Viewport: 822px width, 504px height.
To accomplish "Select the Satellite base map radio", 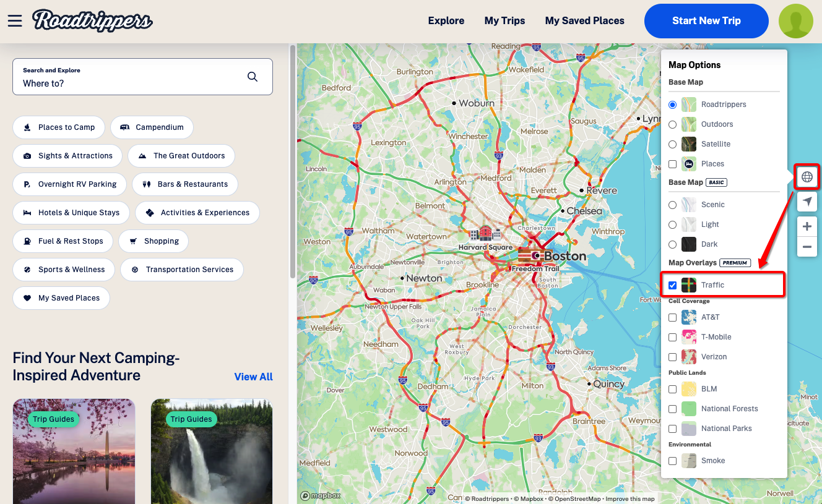I will pyautogui.click(x=673, y=144).
